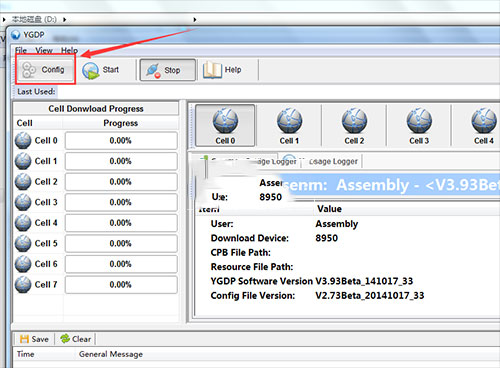500x368 pixels.
Task: Click the General Message column header
Action: click(111, 354)
